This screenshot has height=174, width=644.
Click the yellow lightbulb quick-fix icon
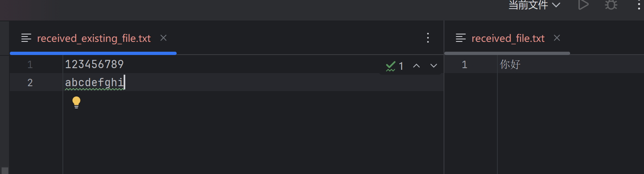tap(76, 102)
